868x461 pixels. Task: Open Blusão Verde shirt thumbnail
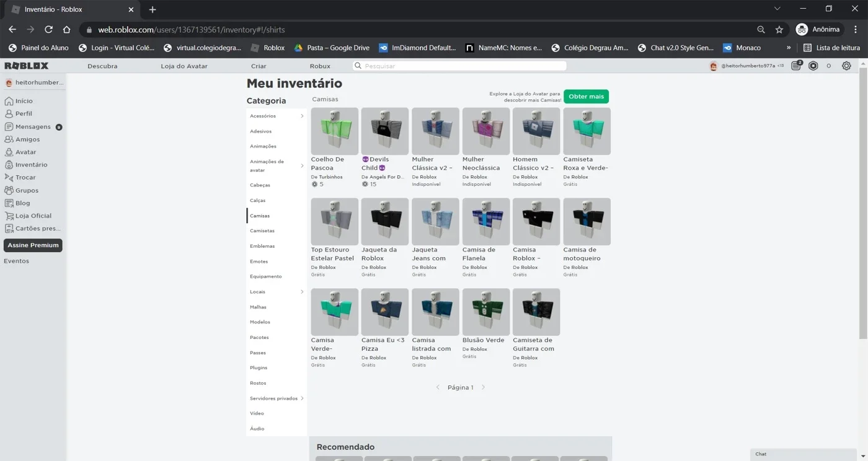click(x=486, y=312)
